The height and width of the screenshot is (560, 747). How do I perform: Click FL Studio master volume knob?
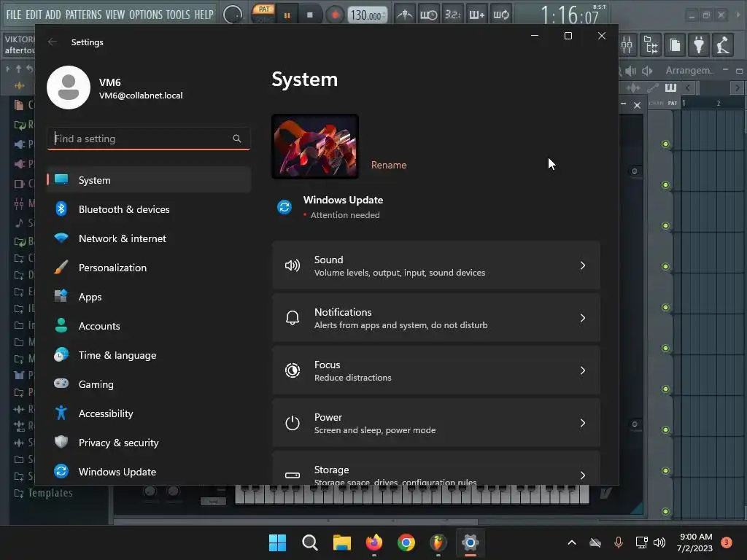click(x=233, y=15)
